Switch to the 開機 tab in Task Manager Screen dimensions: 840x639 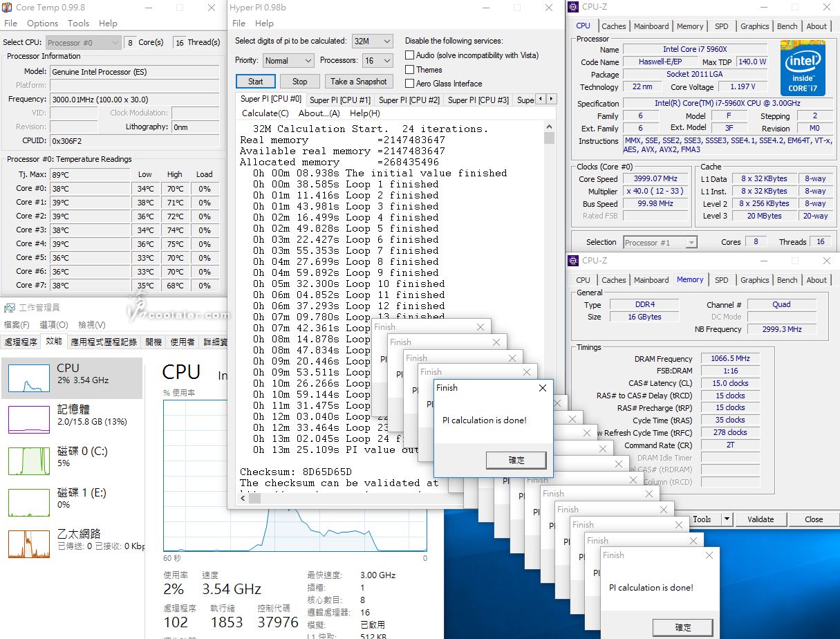click(x=153, y=342)
